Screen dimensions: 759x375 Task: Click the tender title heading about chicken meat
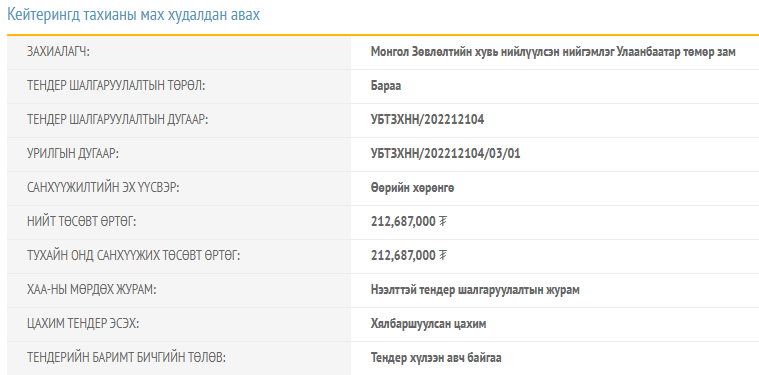pyautogui.click(x=134, y=15)
